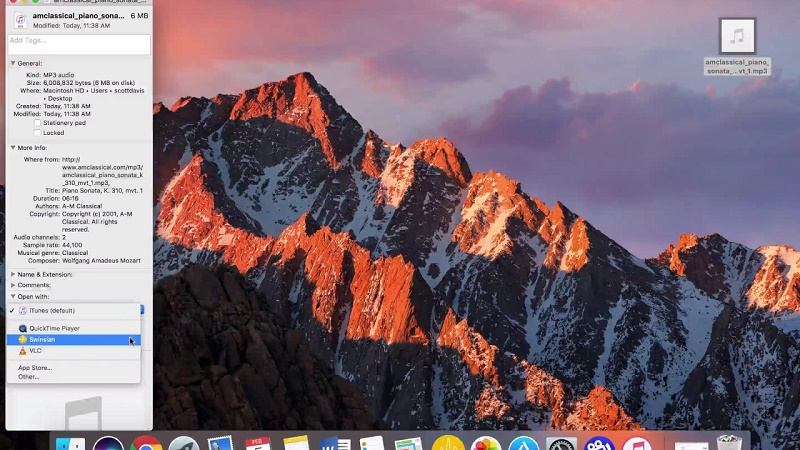Click the Add Tags field
The height and width of the screenshot is (450, 800).
point(79,44)
